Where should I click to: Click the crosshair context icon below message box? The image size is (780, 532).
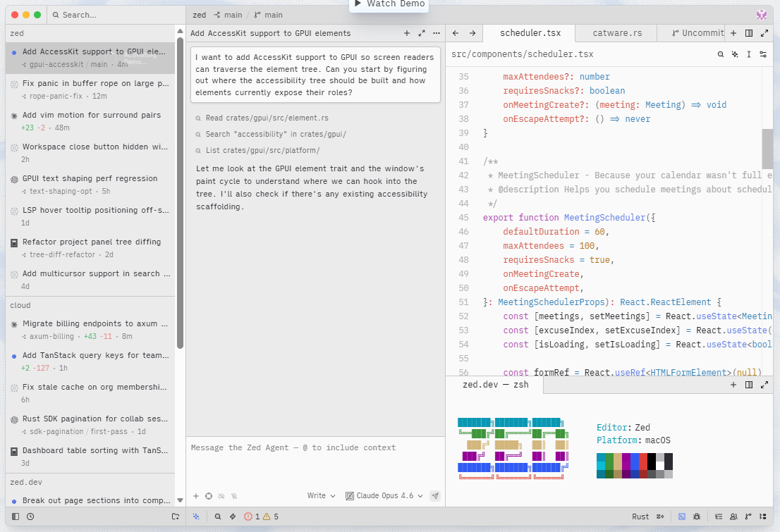[209, 495]
